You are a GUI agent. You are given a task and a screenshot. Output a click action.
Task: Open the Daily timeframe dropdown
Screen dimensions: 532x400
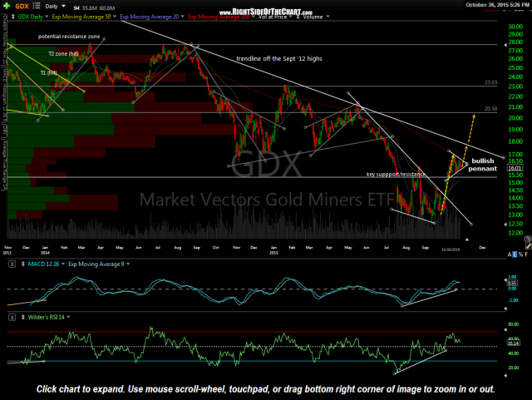tap(55, 6)
